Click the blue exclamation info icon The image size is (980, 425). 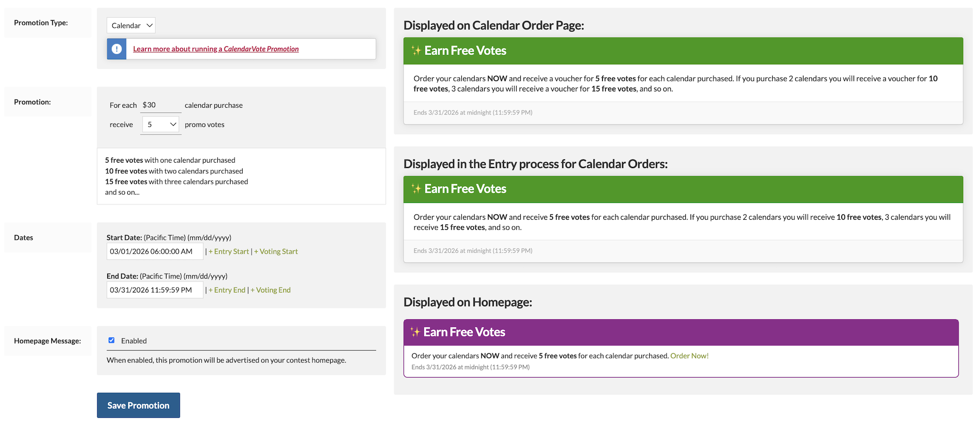(117, 49)
